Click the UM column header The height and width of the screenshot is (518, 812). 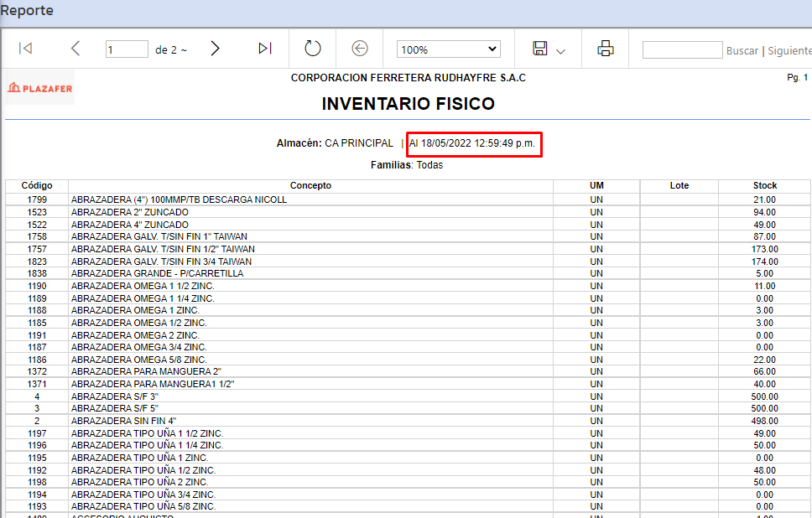[x=596, y=185]
